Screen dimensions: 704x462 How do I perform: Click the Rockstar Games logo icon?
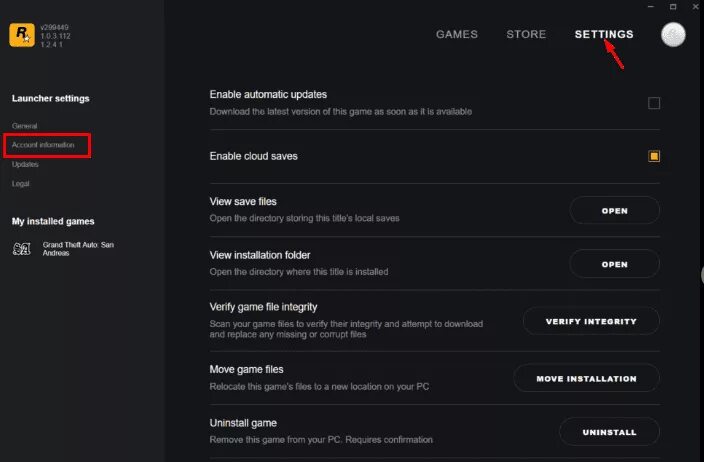point(22,35)
